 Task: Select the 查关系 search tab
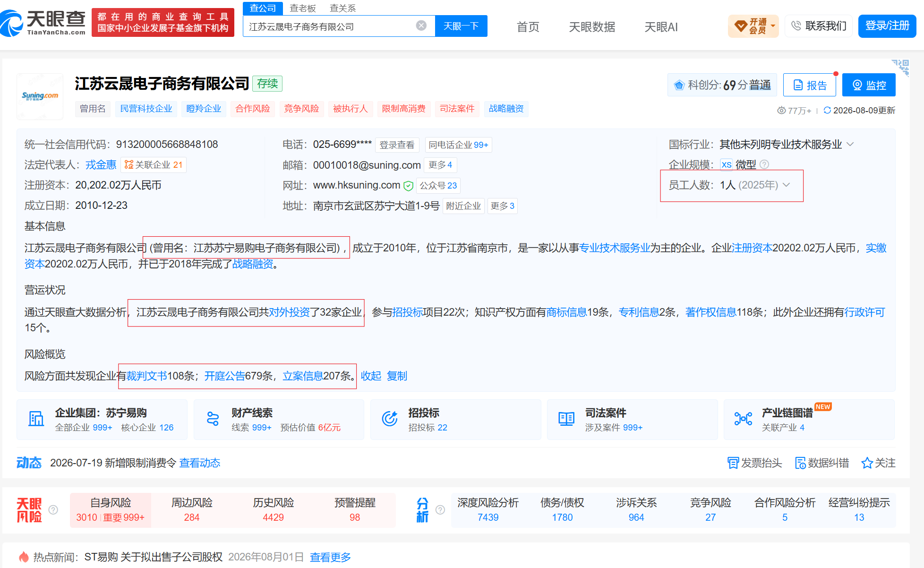pyautogui.click(x=342, y=8)
